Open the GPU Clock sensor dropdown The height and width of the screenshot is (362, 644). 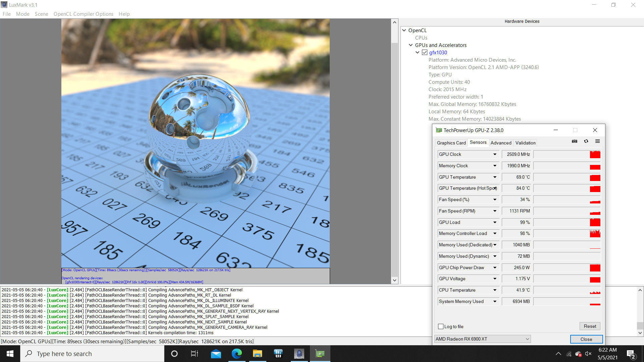(x=495, y=155)
